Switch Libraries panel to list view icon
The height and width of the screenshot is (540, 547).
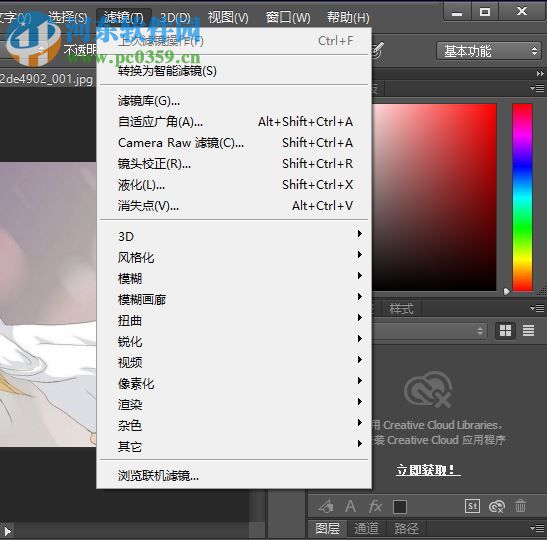(528, 330)
